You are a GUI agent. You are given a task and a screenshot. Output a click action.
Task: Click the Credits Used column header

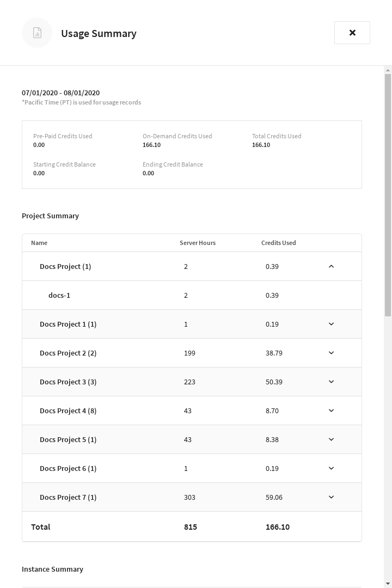pos(279,243)
